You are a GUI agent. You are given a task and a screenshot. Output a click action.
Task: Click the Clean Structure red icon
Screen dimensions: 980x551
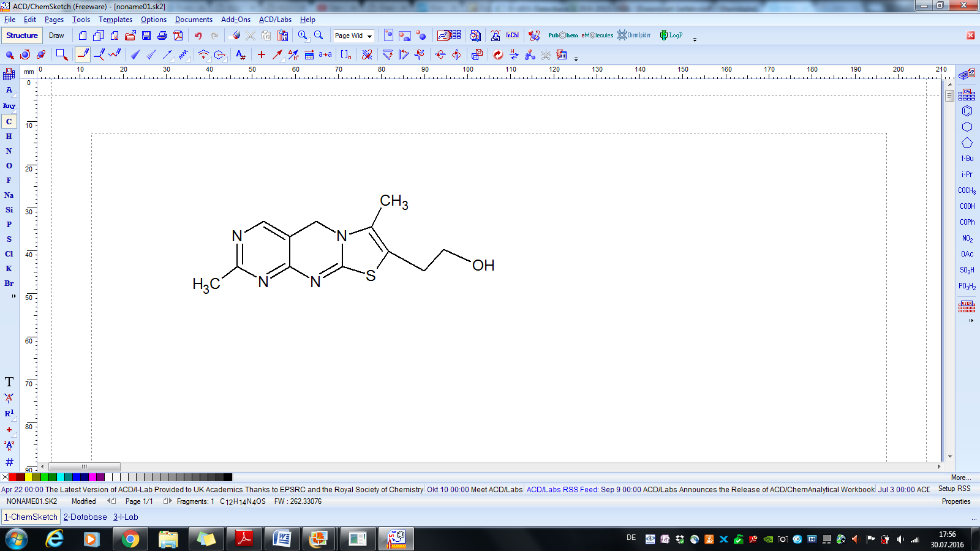498,54
